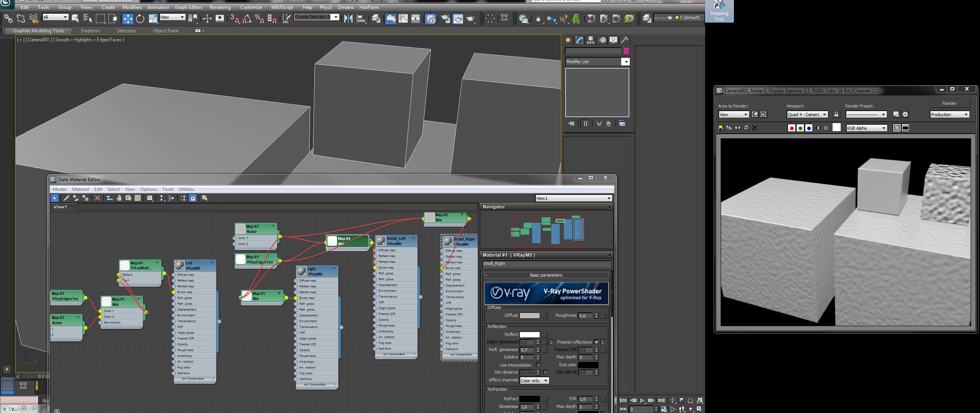Open the Render Setup teapot icon

pos(445,18)
